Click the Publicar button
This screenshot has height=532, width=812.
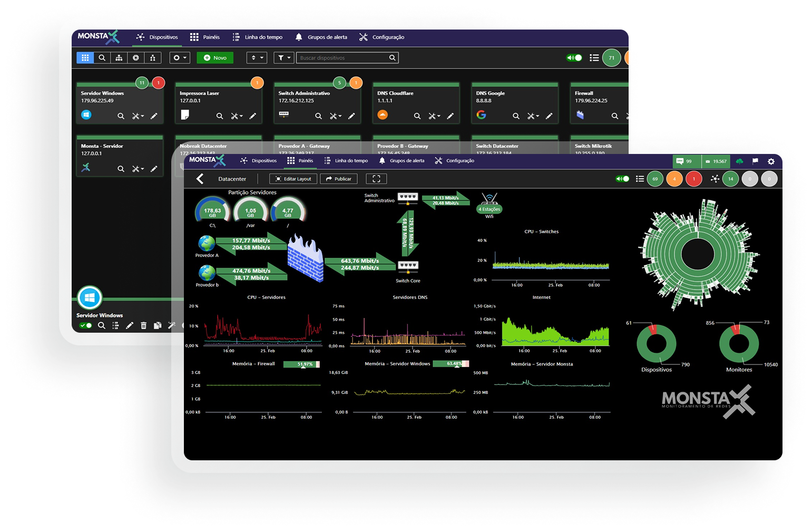(339, 179)
